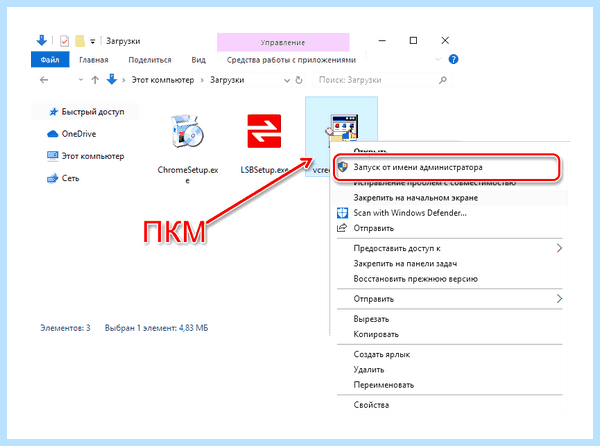
Task: Click the Downloads arrow icon in address bar
Action: (112, 80)
